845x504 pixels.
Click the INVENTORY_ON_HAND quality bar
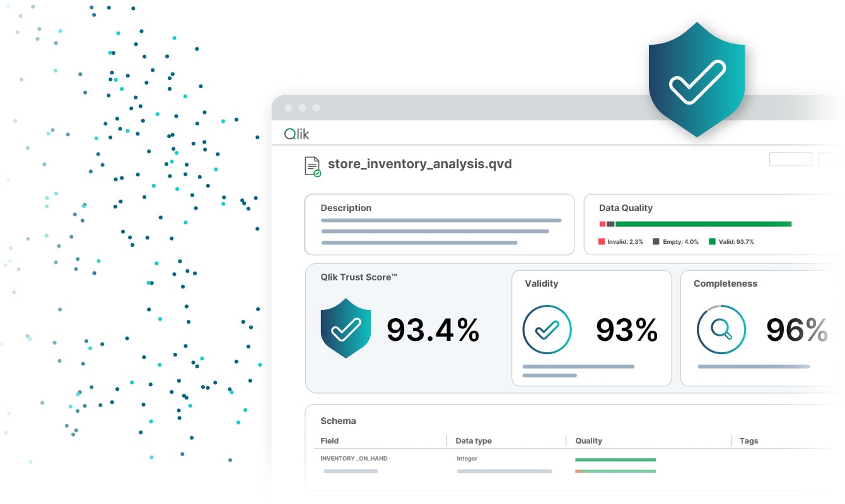click(615, 460)
